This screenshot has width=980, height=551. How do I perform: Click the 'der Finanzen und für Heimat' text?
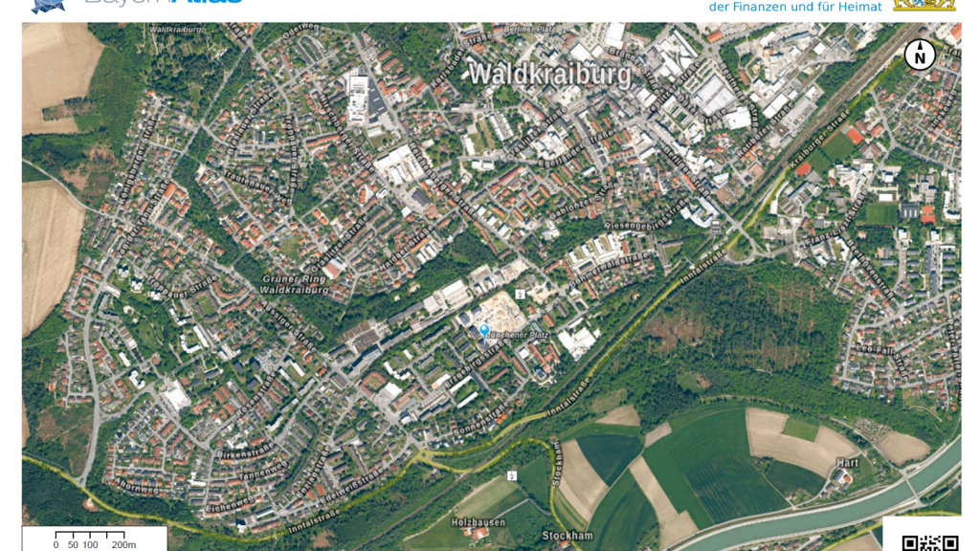point(795,8)
